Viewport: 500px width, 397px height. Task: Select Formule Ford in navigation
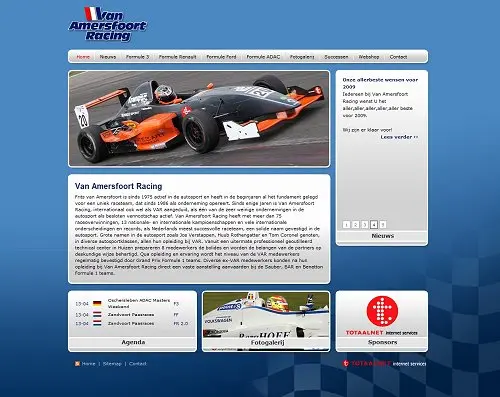click(221, 57)
